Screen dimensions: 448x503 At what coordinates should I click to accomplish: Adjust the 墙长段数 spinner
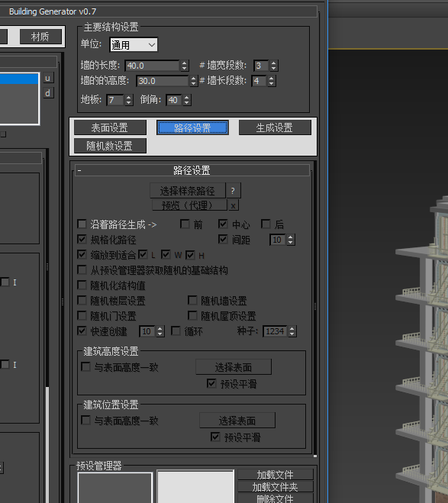pyautogui.click(x=271, y=81)
